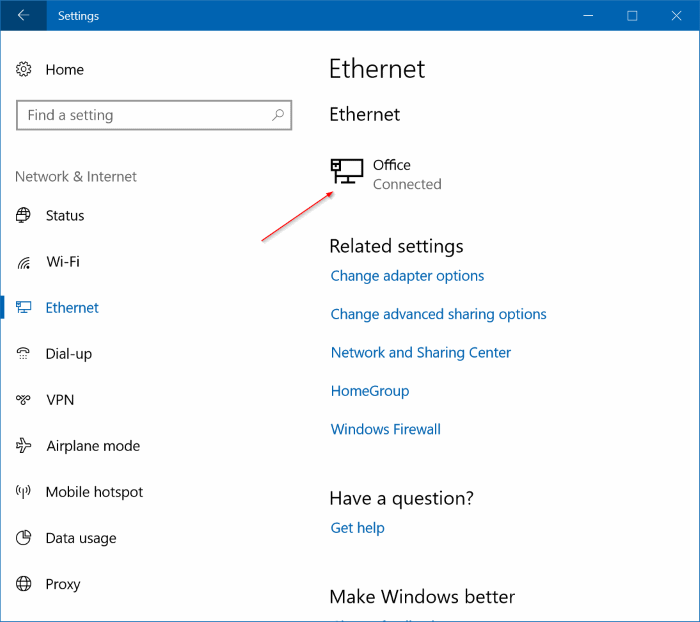Click the Network & Internet category label
The image size is (700, 622).
coord(76,177)
